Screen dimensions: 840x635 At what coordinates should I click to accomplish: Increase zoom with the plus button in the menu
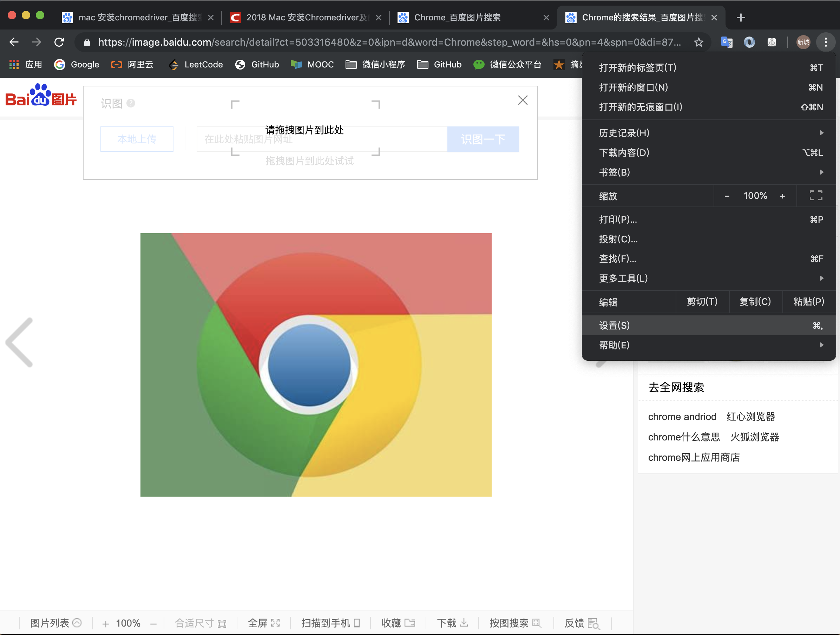[782, 196]
